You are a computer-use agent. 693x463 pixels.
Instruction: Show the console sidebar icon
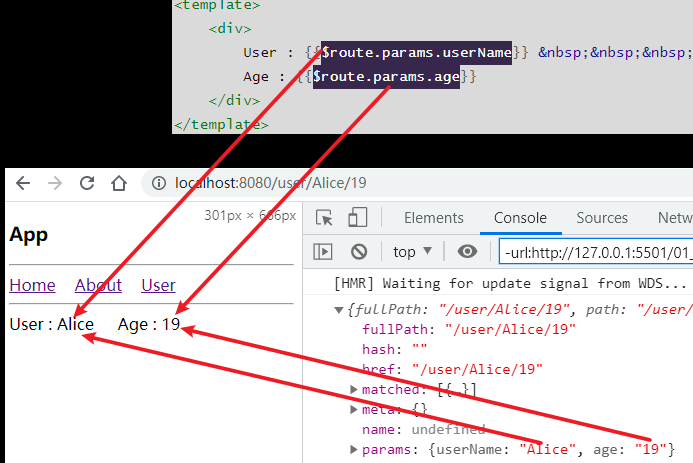[x=323, y=252]
